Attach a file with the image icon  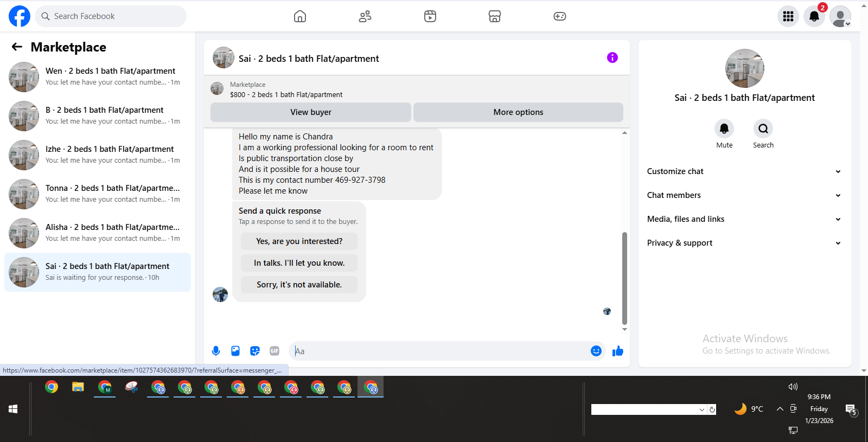[x=235, y=351]
